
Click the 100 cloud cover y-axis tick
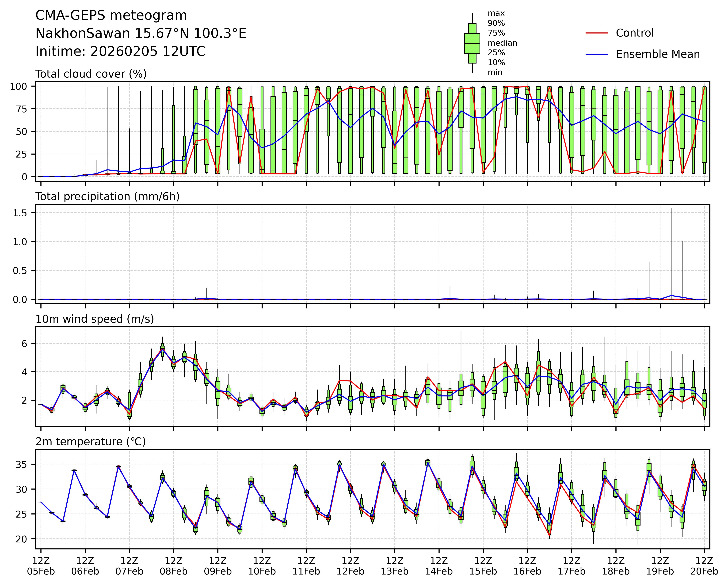(18, 86)
